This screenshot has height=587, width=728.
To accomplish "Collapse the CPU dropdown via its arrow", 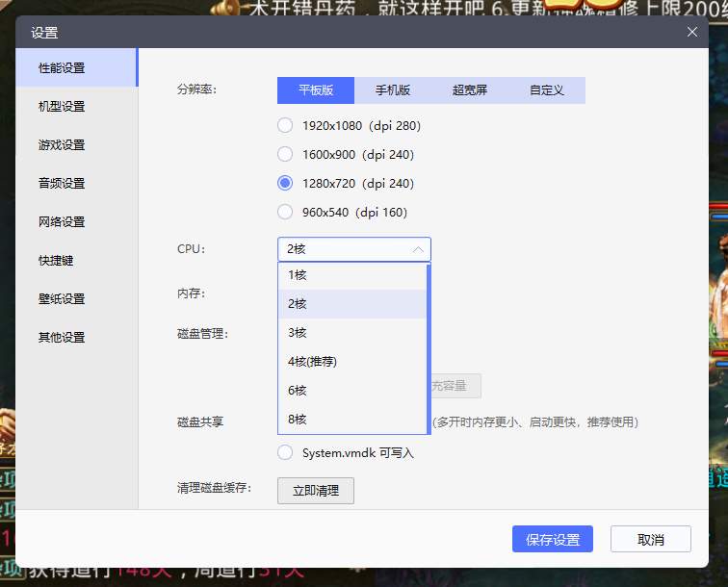I will pyautogui.click(x=418, y=249).
